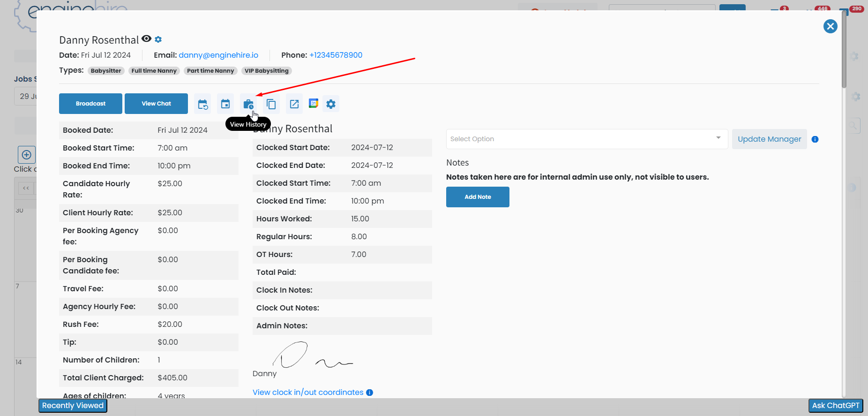Expand the Select Option manager dropdown
Viewport: 868px width, 416px height.
587,139
